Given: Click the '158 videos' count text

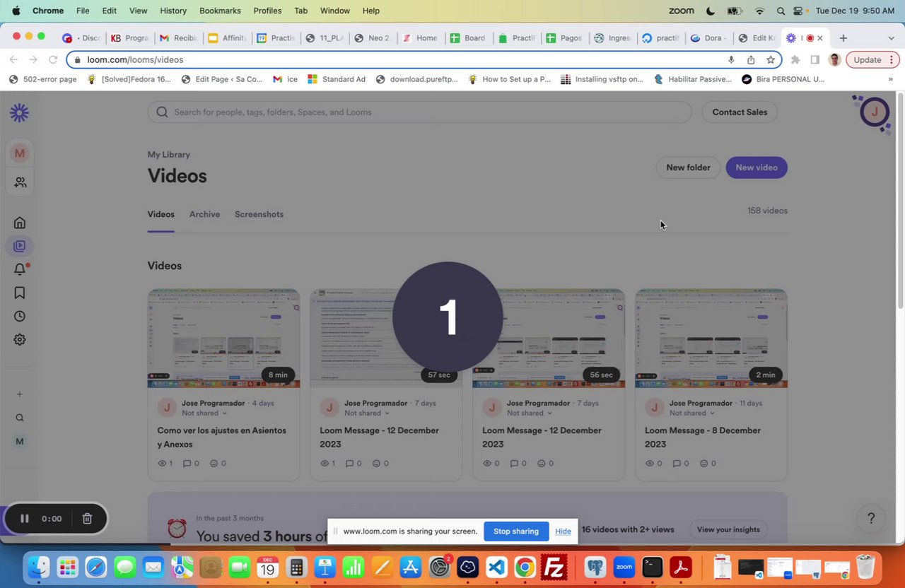Looking at the screenshot, I should pos(767,211).
